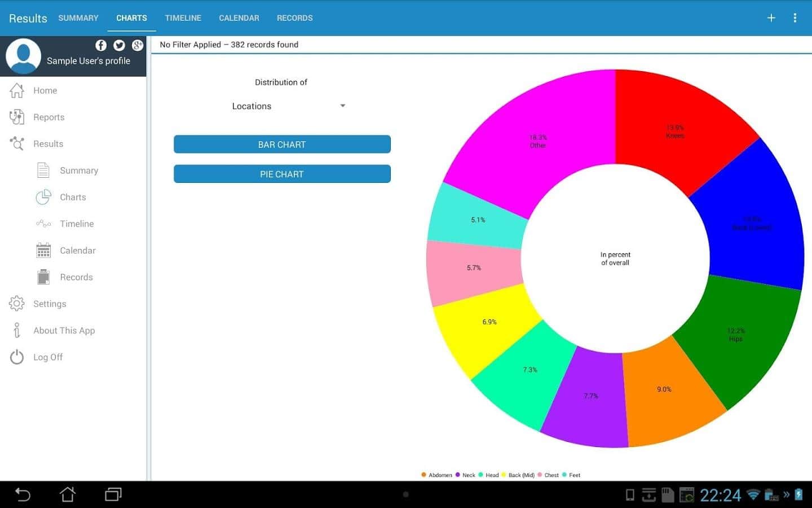Open Settings via the gear icon
812x508 pixels.
tap(17, 304)
